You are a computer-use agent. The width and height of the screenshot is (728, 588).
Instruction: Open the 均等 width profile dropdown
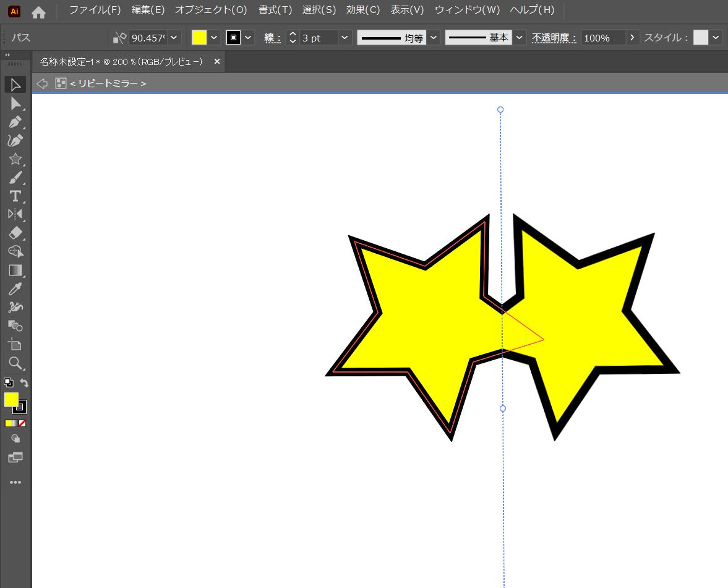(434, 38)
